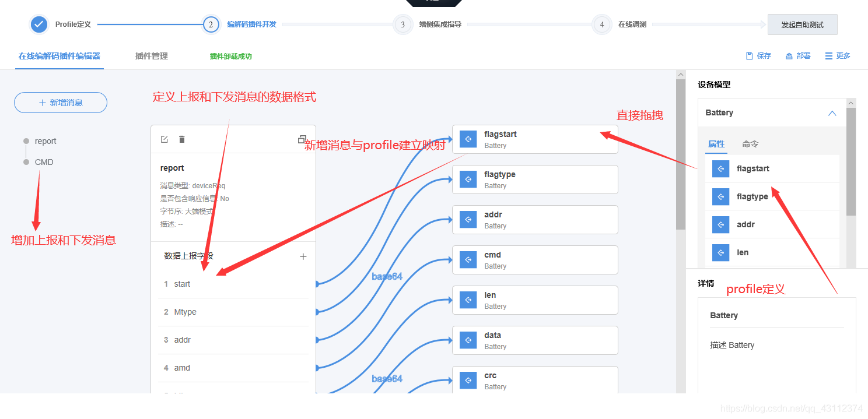The width and height of the screenshot is (868, 419).
Task: Click the 插件卸载成功 status message
Action: (x=231, y=57)
